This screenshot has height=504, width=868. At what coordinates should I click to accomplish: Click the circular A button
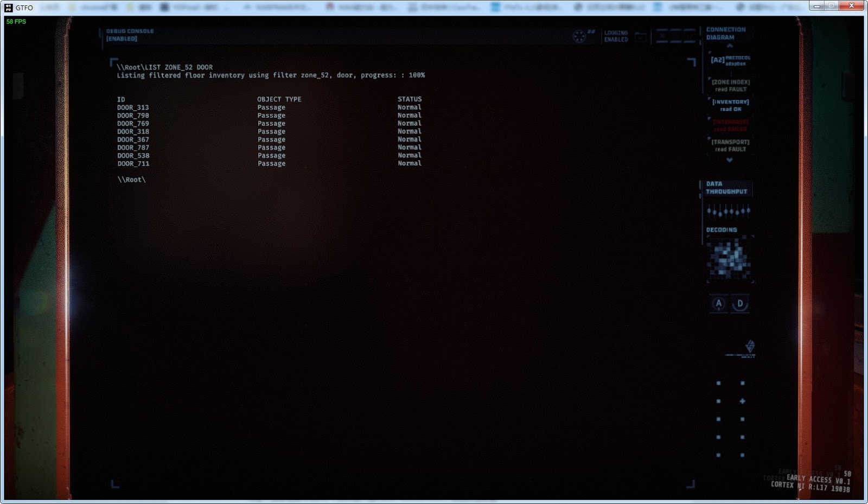click(719, 304)
